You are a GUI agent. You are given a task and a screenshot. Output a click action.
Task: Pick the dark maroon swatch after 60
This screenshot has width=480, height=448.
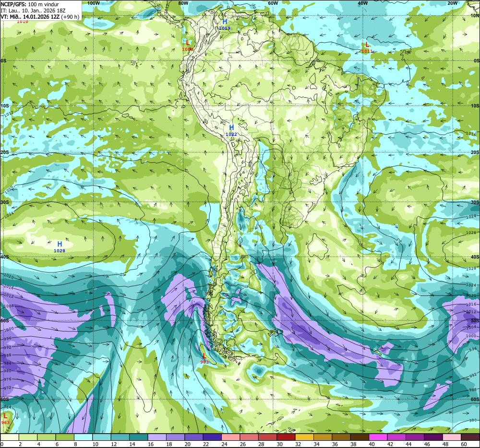tap(470, 437)
